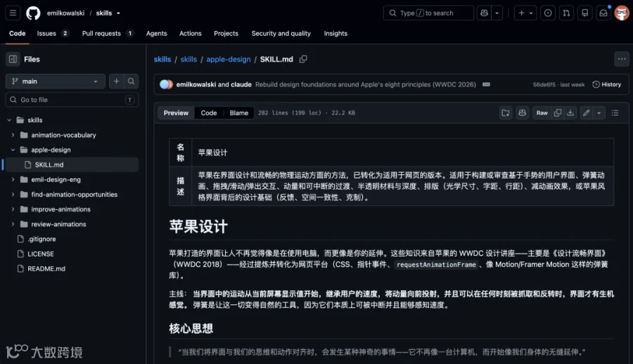Screen dimensions: 633x364
Task: Open document outline list icon
Action: coord(615,113)
